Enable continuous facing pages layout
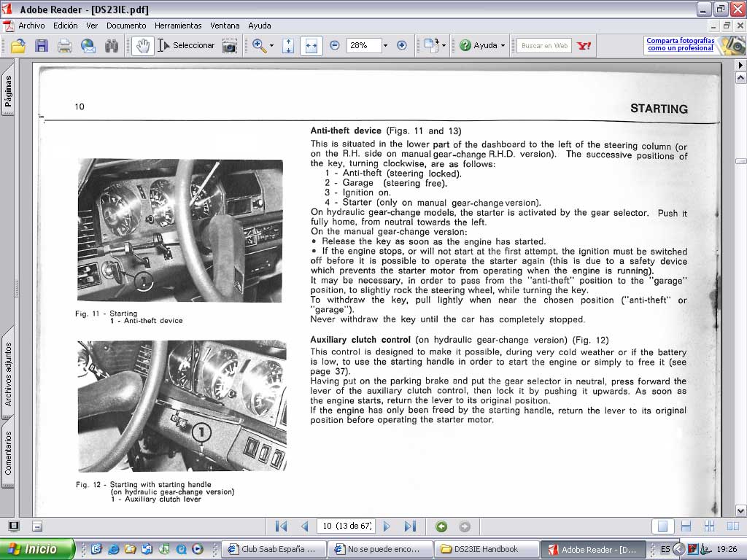747x560 pixels. coord(709,526)
